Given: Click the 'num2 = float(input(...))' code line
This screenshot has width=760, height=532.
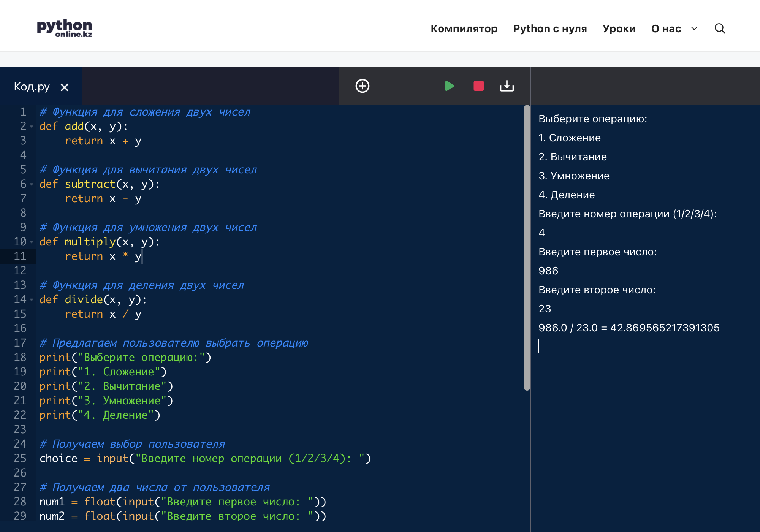Looking at the screenshot, I should point(183,516).
